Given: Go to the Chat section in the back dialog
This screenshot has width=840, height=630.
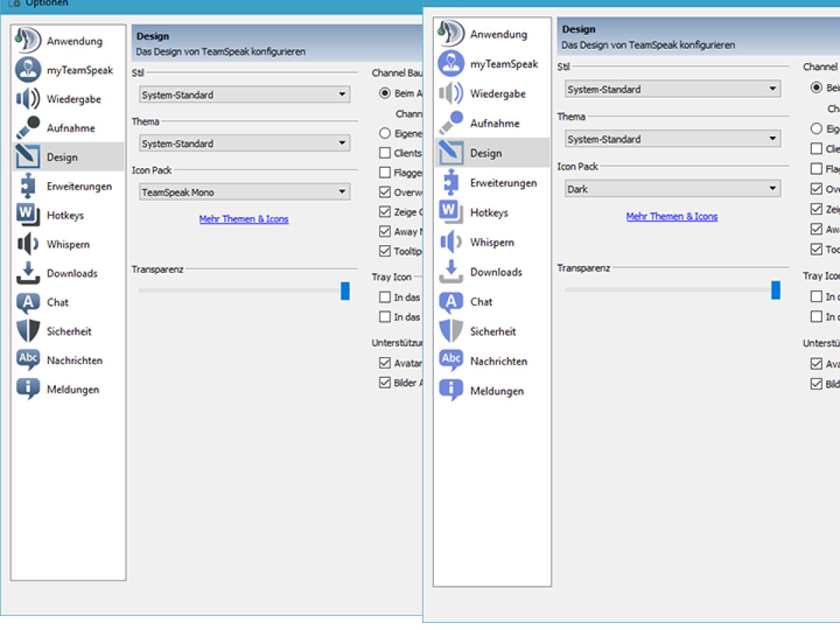Looking at the screenshot, I should [57, 302].
